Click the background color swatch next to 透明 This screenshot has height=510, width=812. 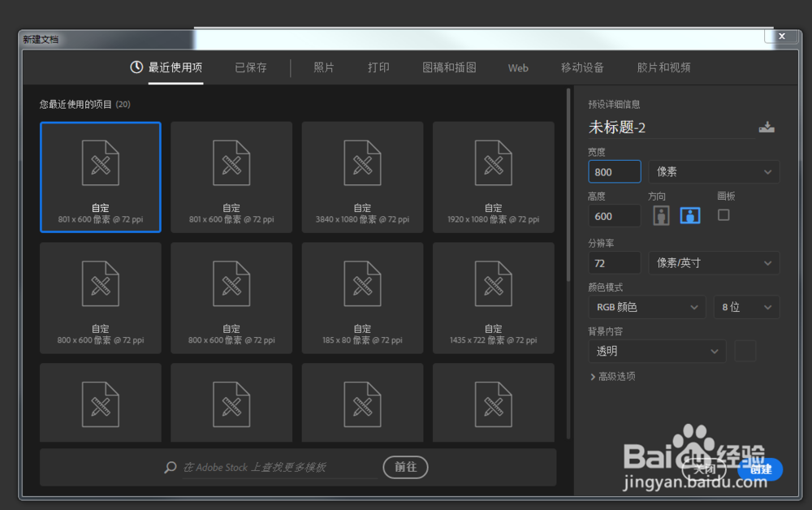[745, 351]
